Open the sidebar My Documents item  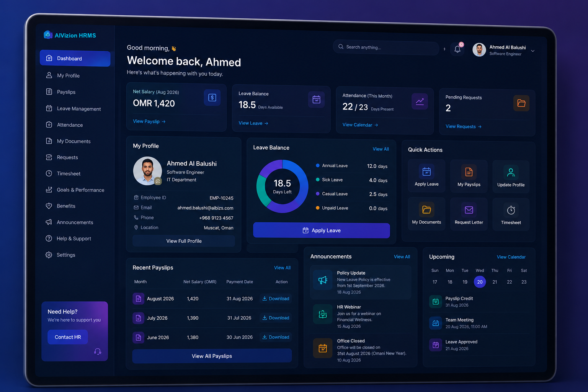pos(75,141)
